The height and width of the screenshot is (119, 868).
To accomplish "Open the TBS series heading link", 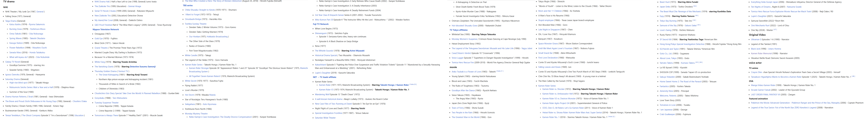I will (188, 5).
